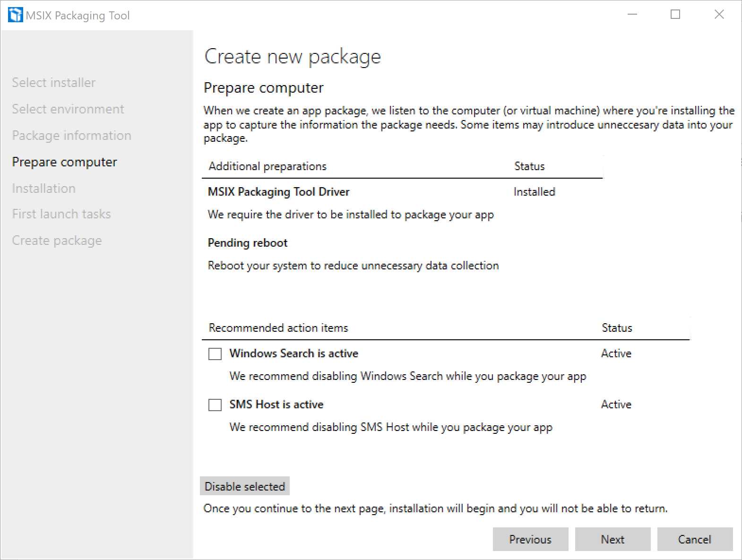Click Active status for SMS Host
The height and width of the screenshot is (560, 742).
[x=616, y=405]
